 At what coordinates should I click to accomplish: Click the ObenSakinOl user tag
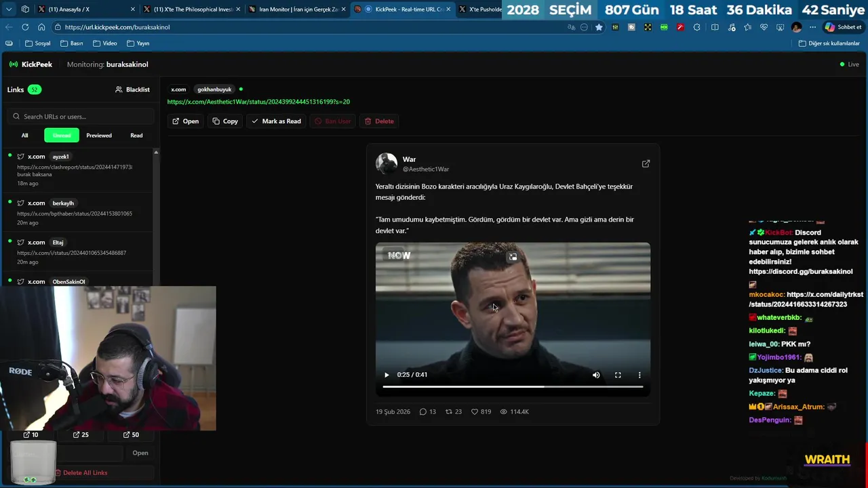tap(69, 281)
